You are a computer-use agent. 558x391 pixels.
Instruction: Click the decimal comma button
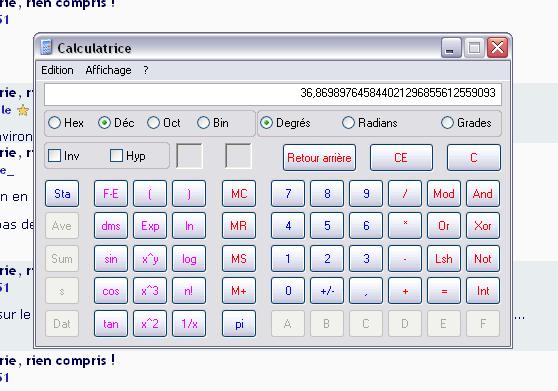click(x=366, y=291)
